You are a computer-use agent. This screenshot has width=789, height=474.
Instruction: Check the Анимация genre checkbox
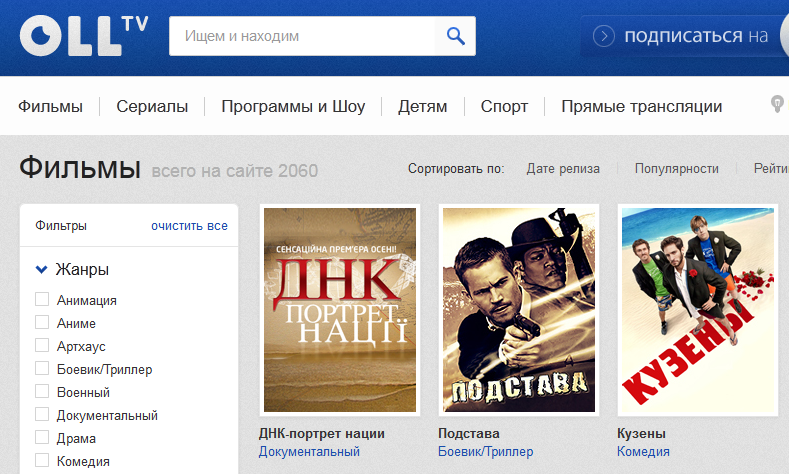click(42, 299)
